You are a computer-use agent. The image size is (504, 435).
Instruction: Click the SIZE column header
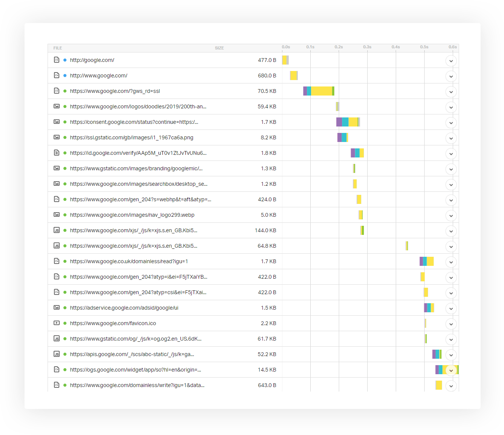(219, 48)
